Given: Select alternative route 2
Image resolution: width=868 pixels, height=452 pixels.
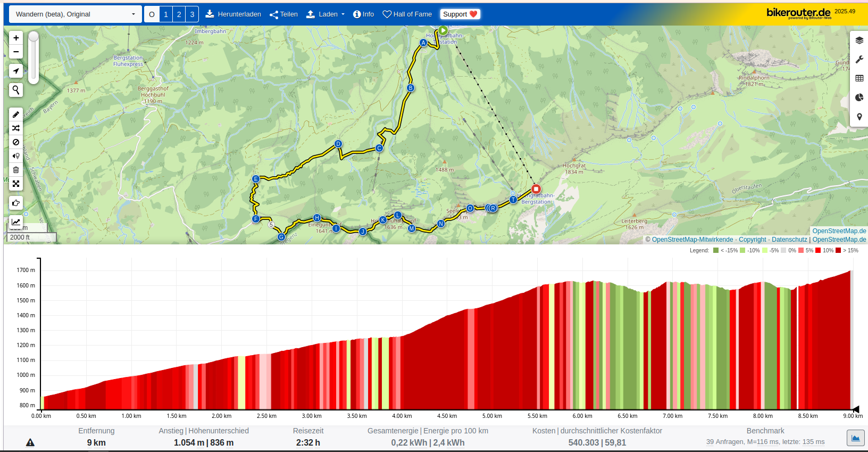Looking at the screenshot, I should (179, 14).
